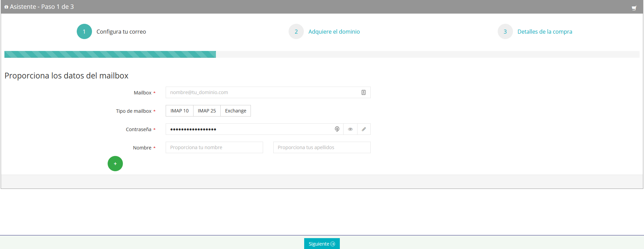Click the Proporciona los datos del mailbox heading

(66, 75)
